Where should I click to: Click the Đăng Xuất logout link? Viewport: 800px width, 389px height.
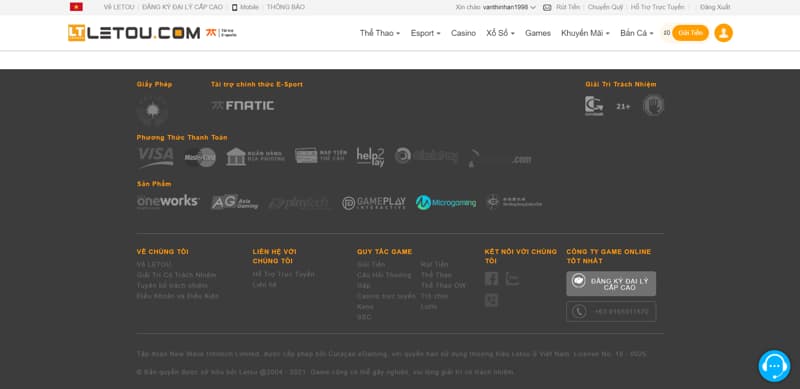[x=715, y=7]
